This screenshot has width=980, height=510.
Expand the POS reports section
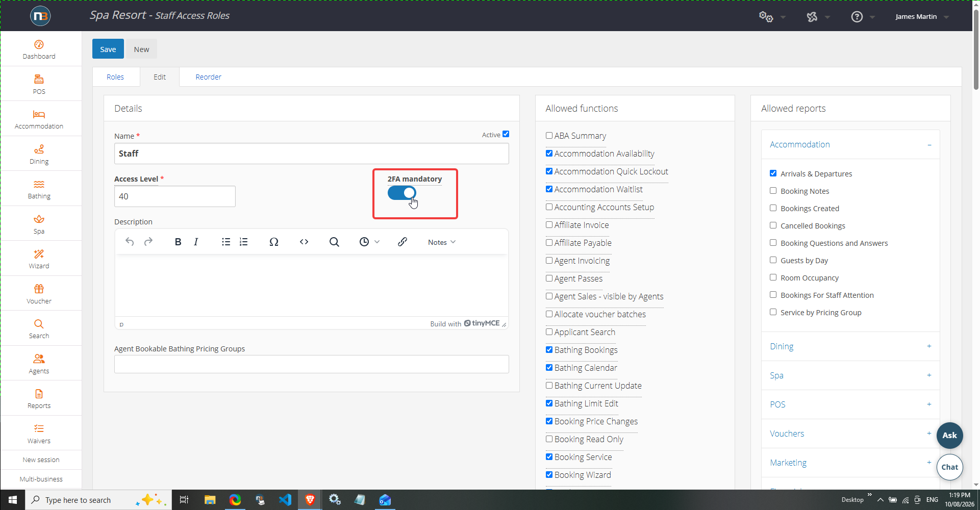tap(850, 405)
